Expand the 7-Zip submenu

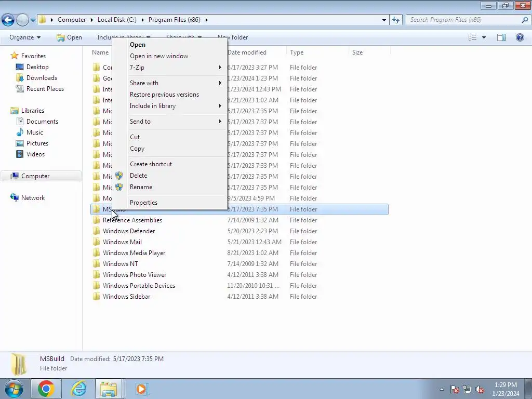170,68
